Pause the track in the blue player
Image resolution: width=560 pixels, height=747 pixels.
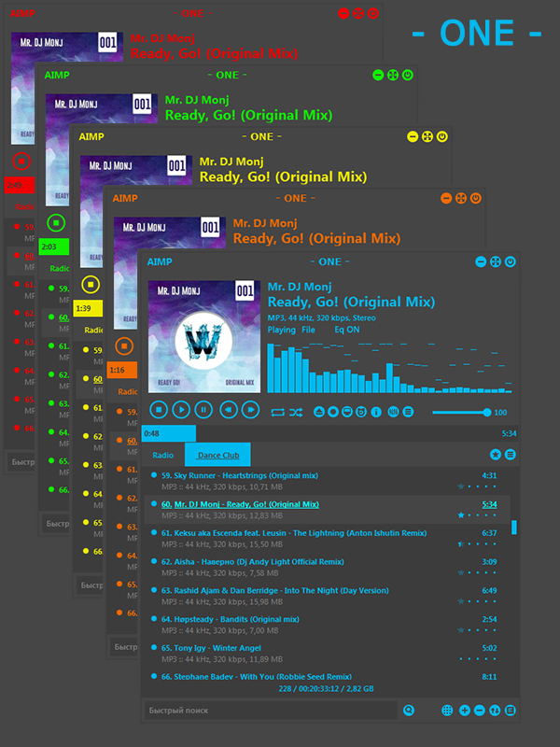point(203,410)
